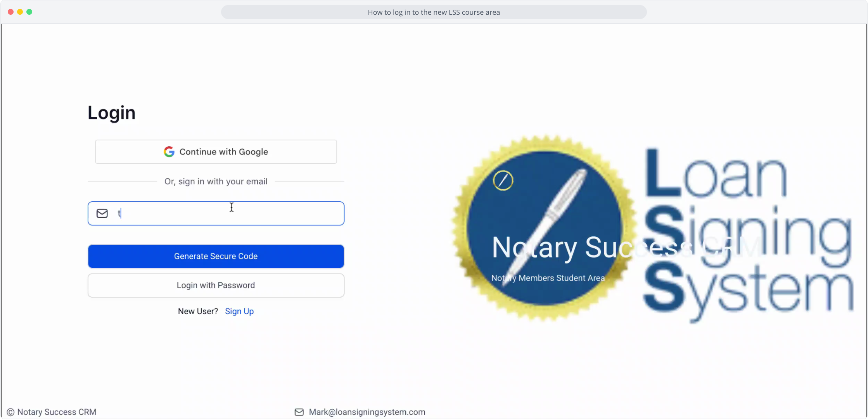
Task: Click the copyright symbol by Notary Success CRM
Action: (10, 412)
